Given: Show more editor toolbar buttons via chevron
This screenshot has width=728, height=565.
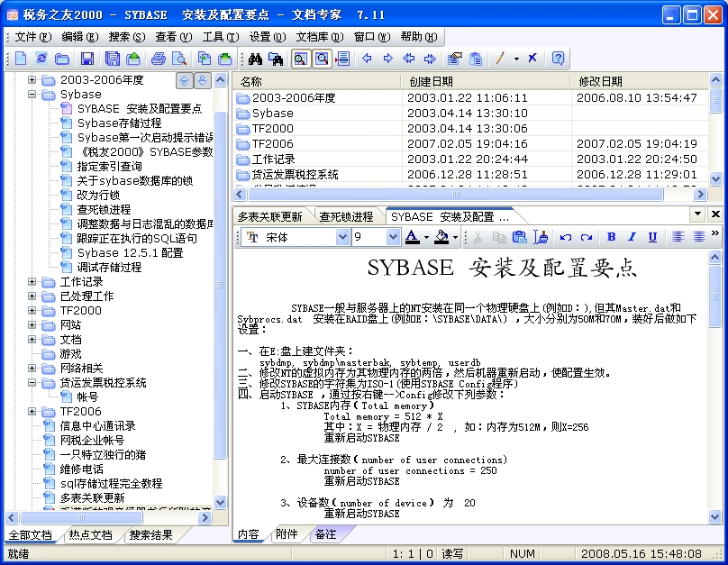Looking at the screenshot, I should coord(715,234).
